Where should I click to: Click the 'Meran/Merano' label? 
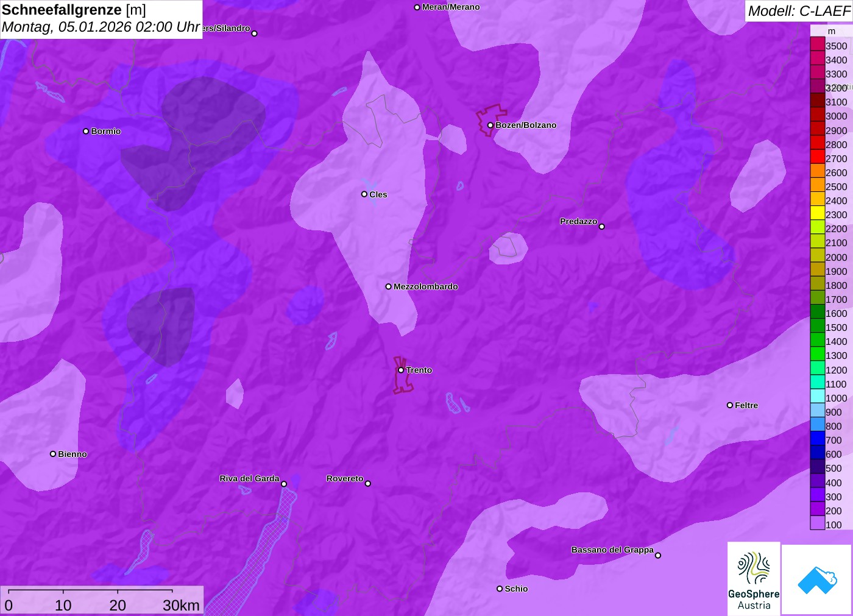pos(451,7)
